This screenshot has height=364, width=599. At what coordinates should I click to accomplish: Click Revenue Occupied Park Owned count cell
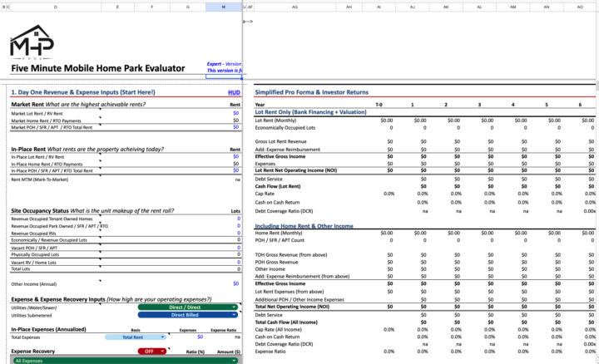pos(239,226)
